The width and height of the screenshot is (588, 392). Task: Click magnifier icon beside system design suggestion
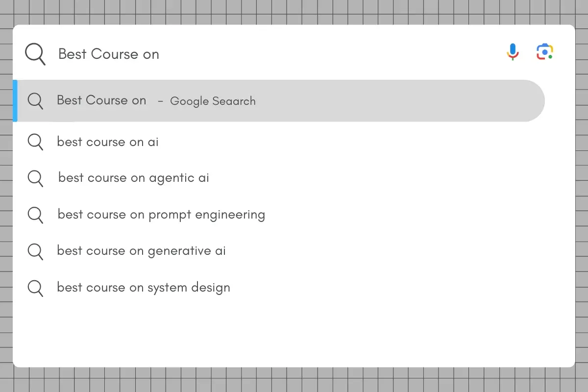click(x=35, y=288)
